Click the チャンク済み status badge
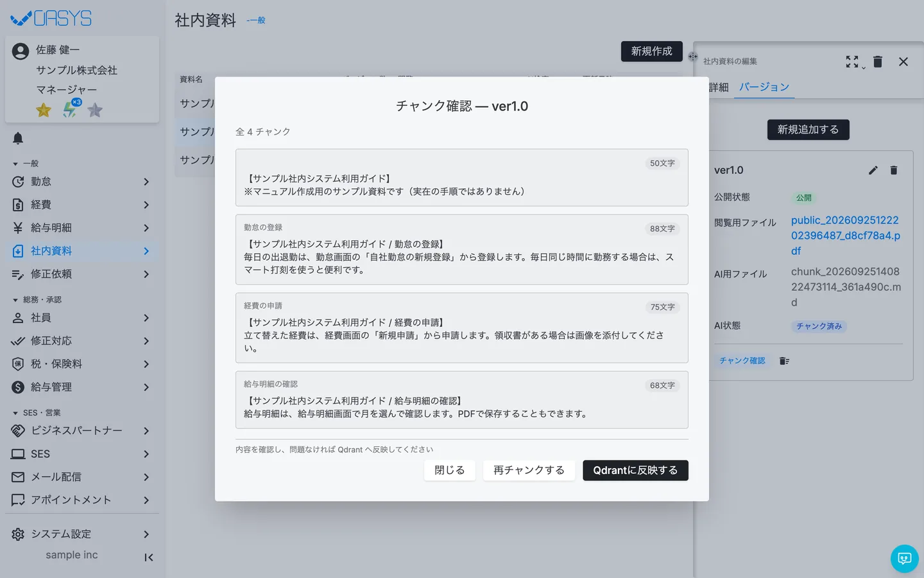Image resolution: width=924 pixels, height=578 pixels. click(819, 326)
